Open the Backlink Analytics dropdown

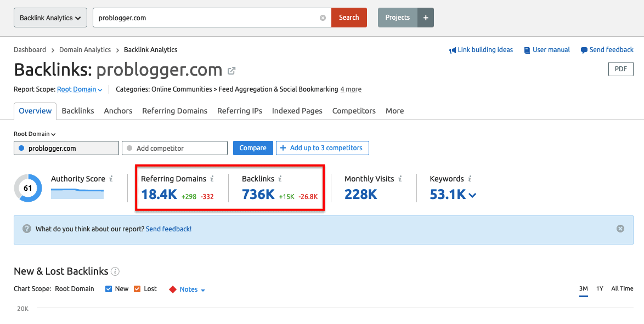[x=50, y=18]
